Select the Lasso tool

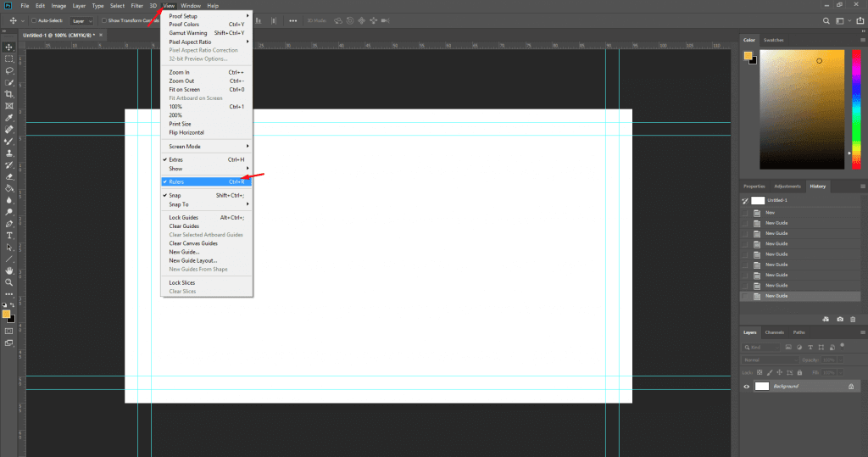tap(9, 71)
